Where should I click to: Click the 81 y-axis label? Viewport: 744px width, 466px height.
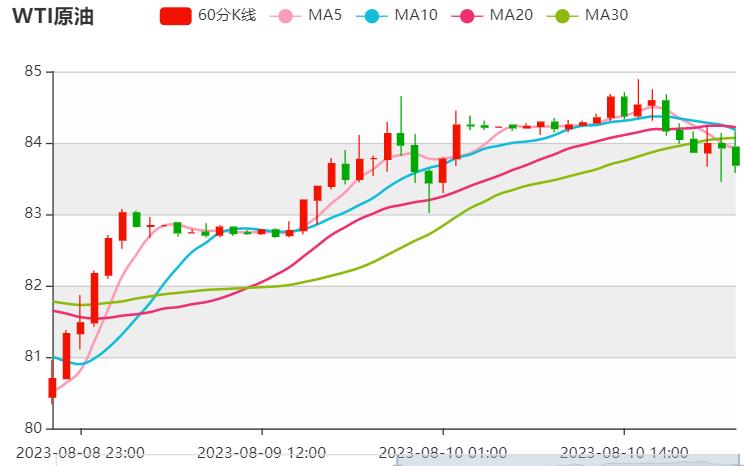[33, 356]
